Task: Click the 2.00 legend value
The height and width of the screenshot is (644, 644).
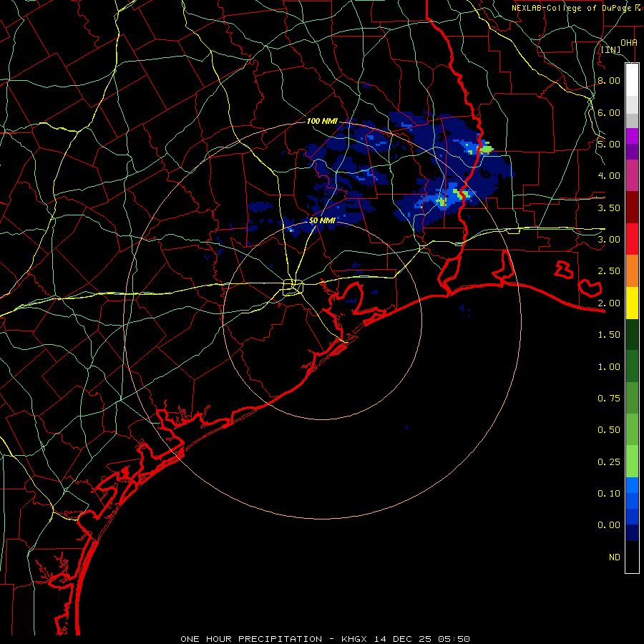Action: coord(609,303)
